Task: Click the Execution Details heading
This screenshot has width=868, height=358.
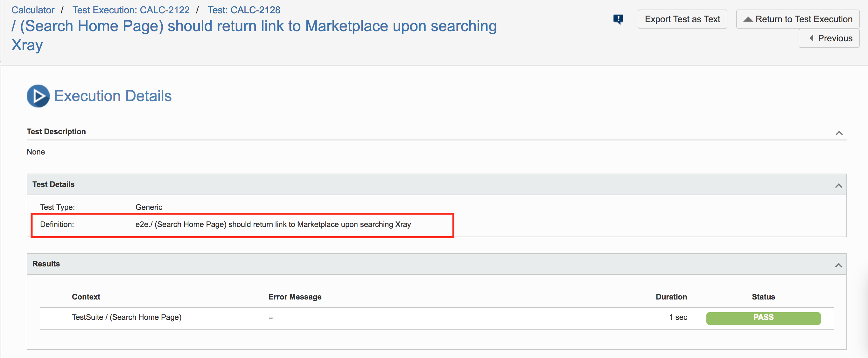Action: point(113,96)
